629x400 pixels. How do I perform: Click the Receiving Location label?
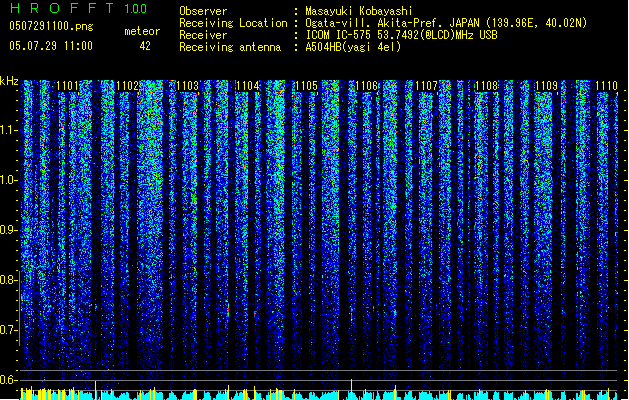233,23
